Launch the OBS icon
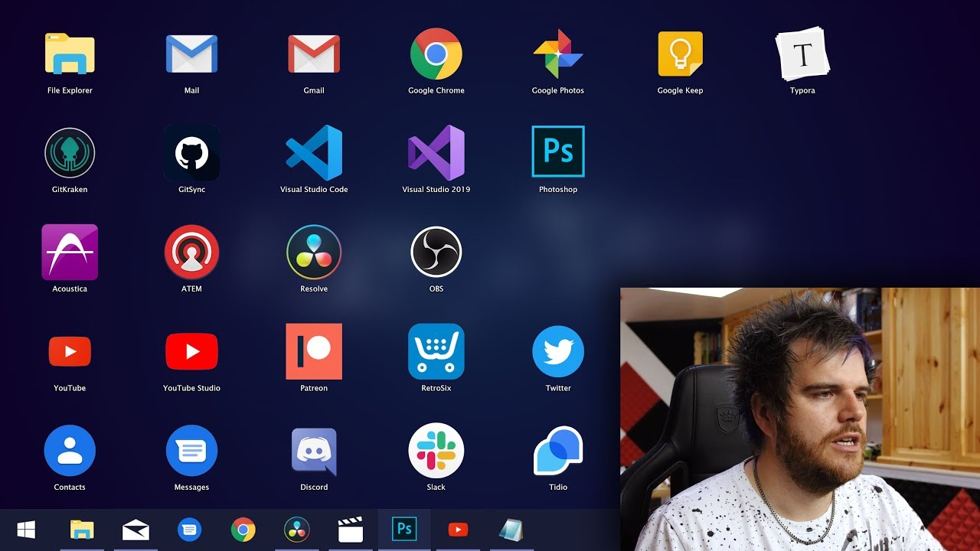 pyautogui.click(x=436, y=252)
